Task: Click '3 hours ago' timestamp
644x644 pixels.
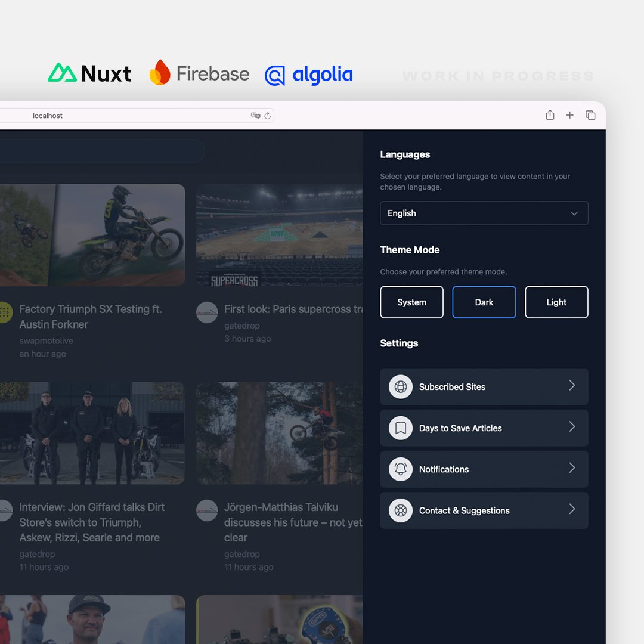Action: pos(247,339)
